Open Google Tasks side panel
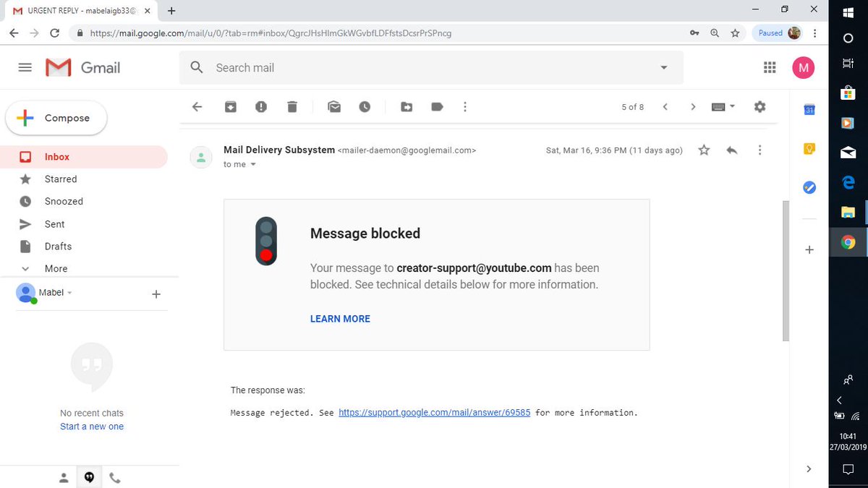 (x=810, y=187)
